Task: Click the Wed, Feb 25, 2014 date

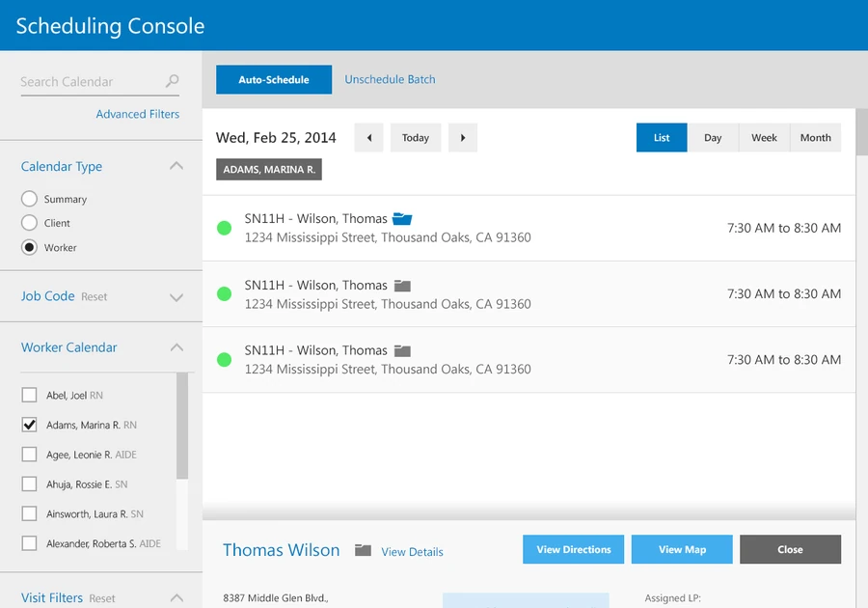Action: [x=276, y=138]
